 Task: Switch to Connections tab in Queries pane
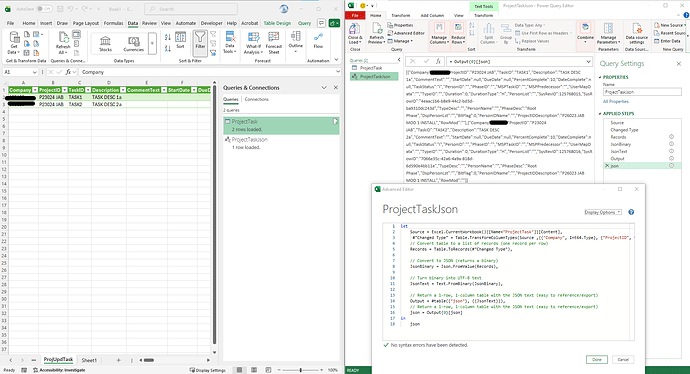pyautogui.click(x=257, y=99)
